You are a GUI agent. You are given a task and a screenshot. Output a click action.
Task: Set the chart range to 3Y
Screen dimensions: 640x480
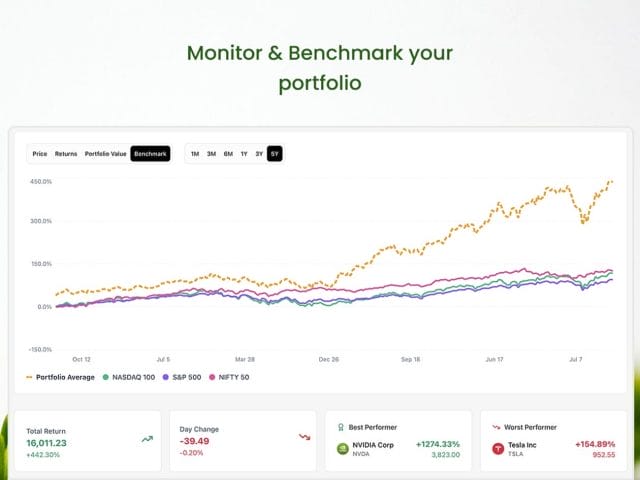click(x=259, y=154)
